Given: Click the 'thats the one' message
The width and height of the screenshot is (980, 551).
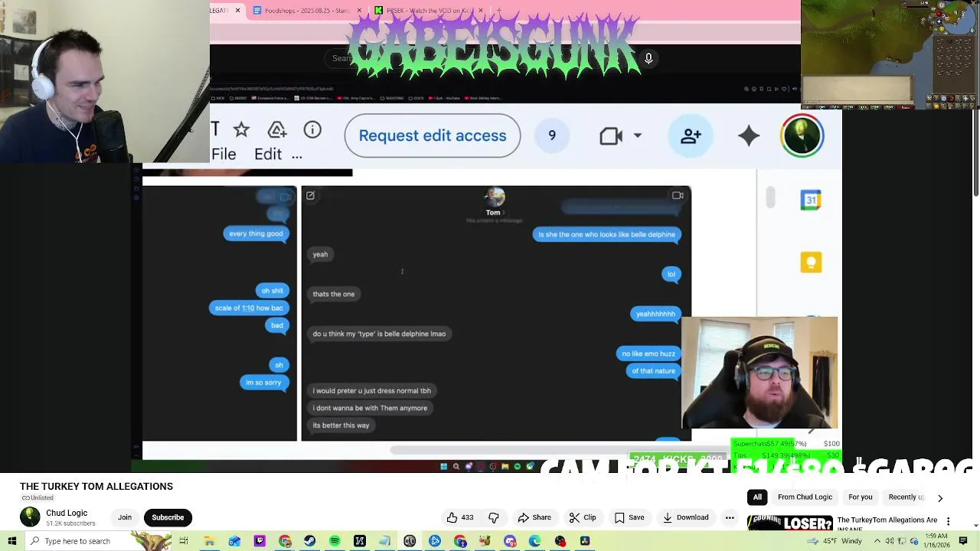Looking at the screenshot, I should [x=334, y=294].
